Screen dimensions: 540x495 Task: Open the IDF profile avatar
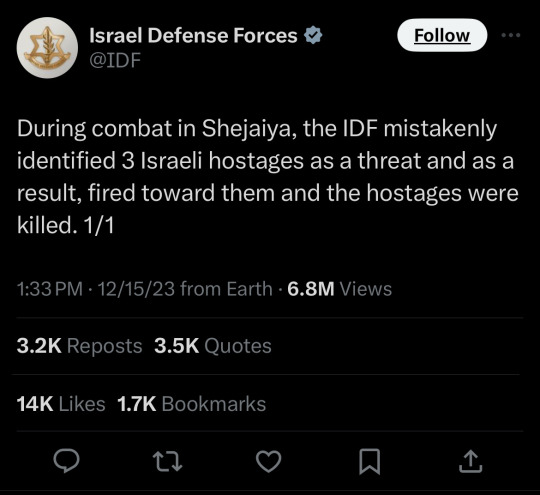pyautogui.click(x=47, y=48)
